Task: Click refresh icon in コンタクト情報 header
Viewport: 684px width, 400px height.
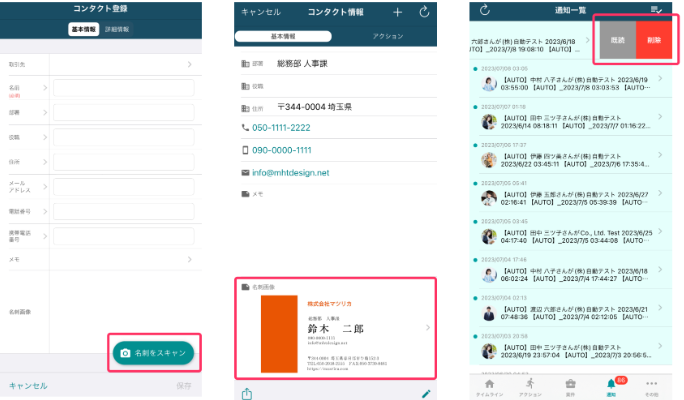Action: click(424, 12)
